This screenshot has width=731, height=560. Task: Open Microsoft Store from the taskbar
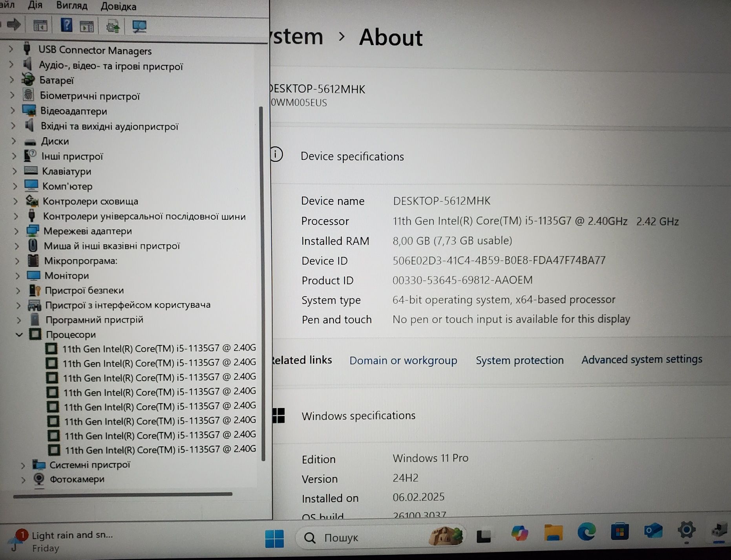point(620,532)
